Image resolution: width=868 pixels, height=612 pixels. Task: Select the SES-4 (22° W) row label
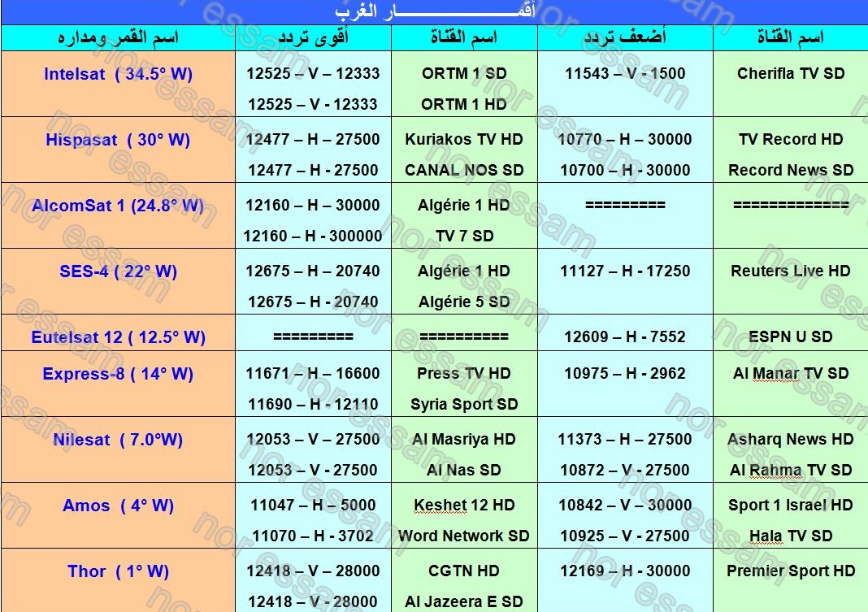pyautogui.click(x=118, y=271)
